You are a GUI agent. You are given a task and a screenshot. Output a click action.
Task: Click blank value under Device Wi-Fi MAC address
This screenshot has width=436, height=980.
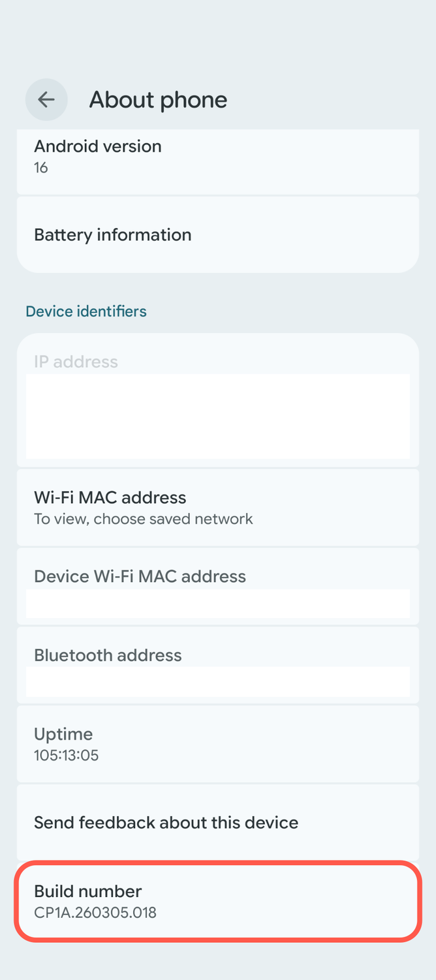click(218, 603)
